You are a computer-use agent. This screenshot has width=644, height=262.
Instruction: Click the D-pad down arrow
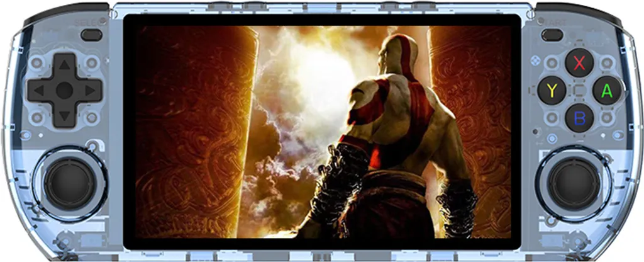coord(64,117)
